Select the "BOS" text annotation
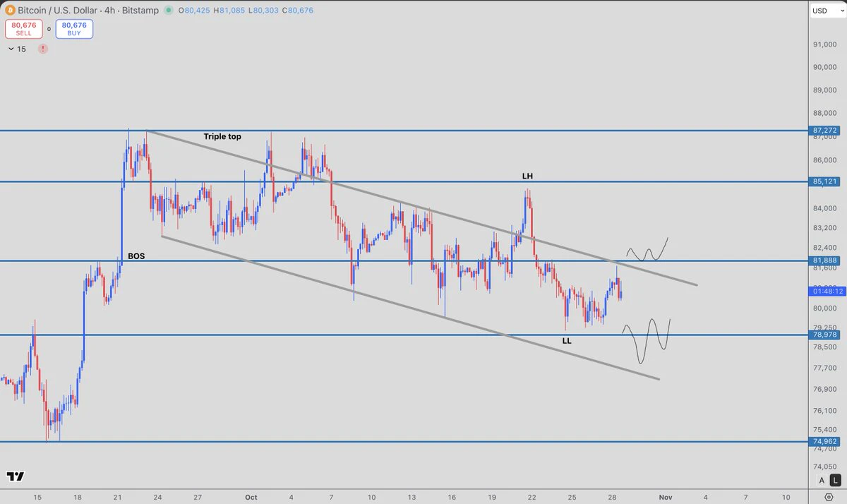 (x=136, y=256)
